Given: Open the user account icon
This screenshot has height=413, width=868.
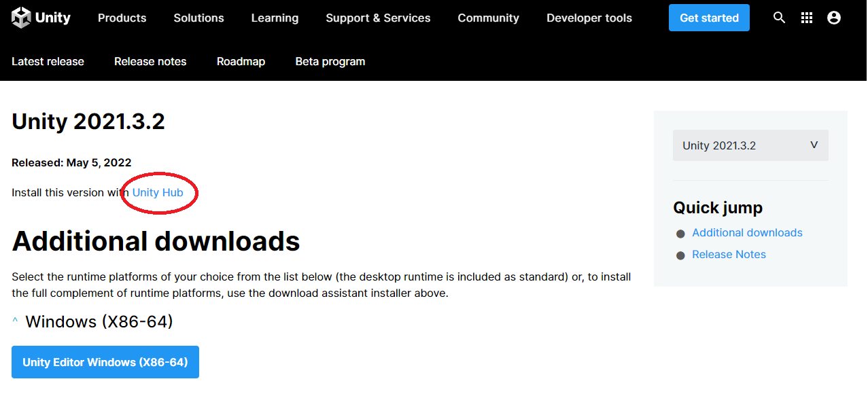Looking at the screenshot, I should 834,18.
